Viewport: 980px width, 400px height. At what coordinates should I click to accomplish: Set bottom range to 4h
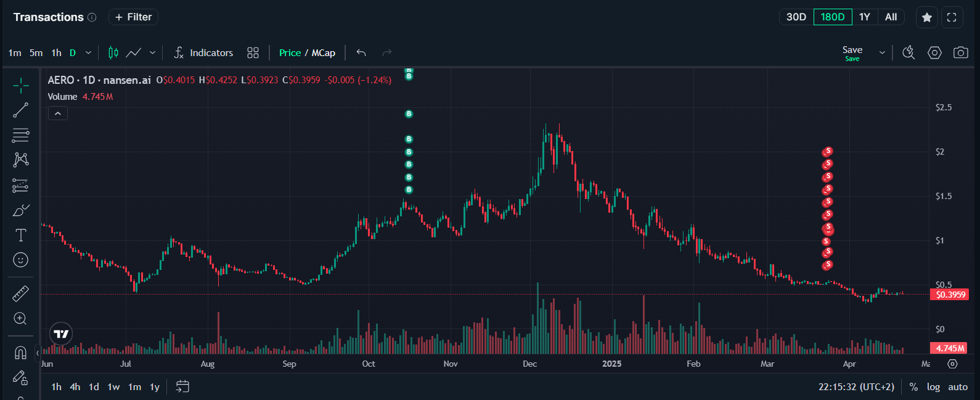click(x=75, y=387)
